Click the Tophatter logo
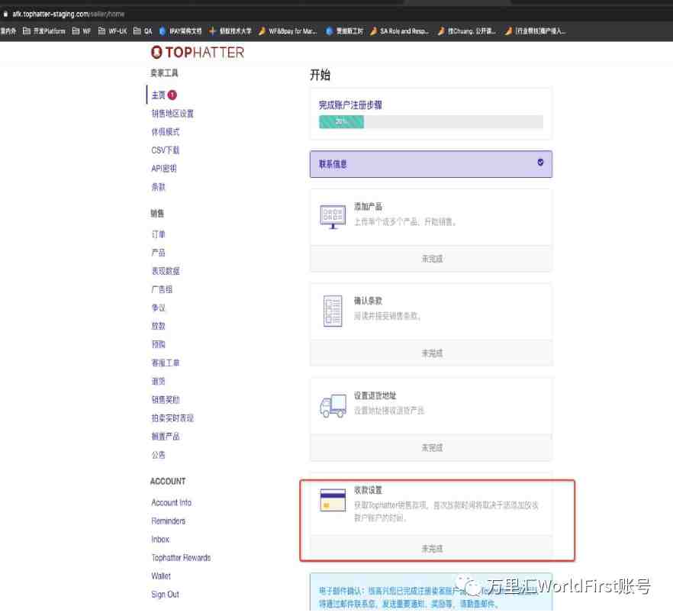673x616 pixels. [198, 53]
